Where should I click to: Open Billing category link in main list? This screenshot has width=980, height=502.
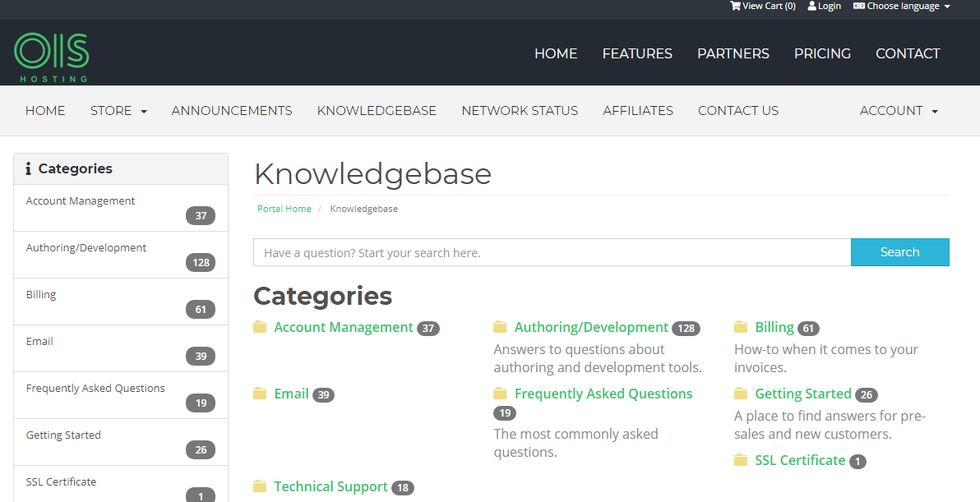click(x=774, y=327)
